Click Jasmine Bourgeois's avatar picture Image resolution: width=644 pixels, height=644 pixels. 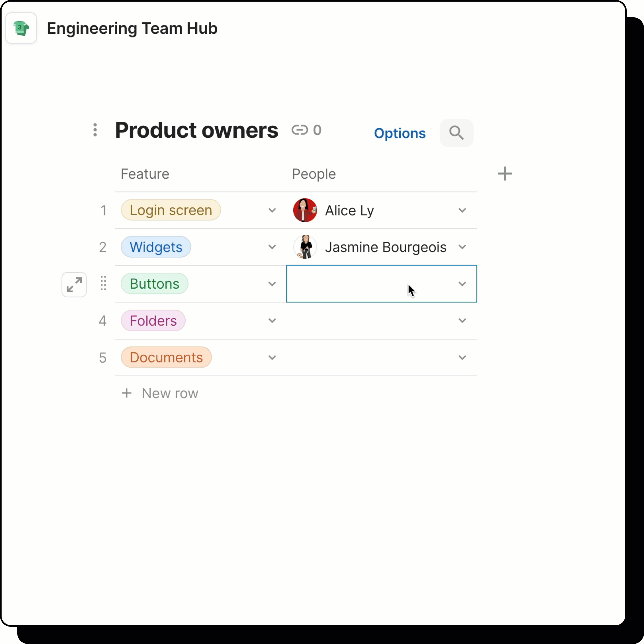pos(305,247)
